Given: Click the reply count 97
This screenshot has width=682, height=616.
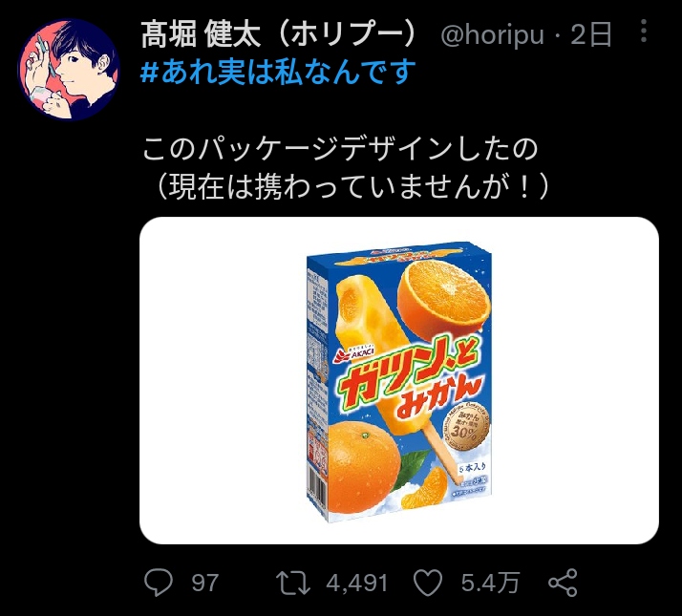Looking at the screenshot, I should [204, 582].
